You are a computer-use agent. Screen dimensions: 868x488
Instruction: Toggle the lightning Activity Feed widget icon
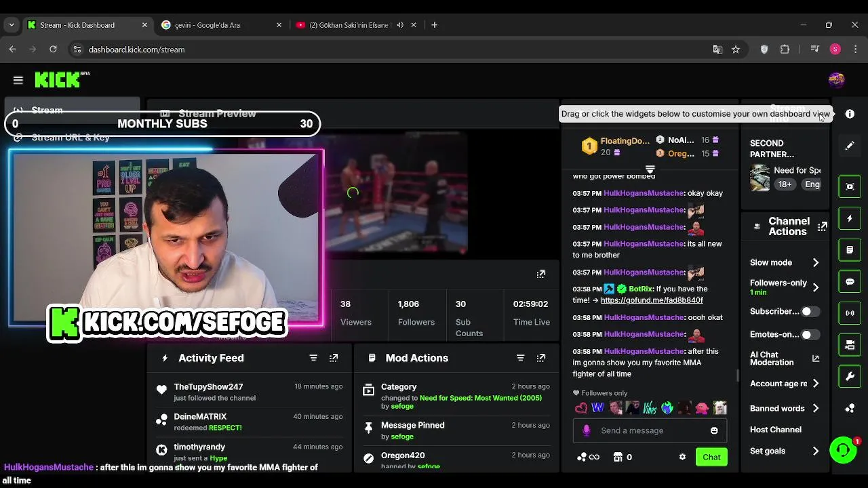point(850,218)
